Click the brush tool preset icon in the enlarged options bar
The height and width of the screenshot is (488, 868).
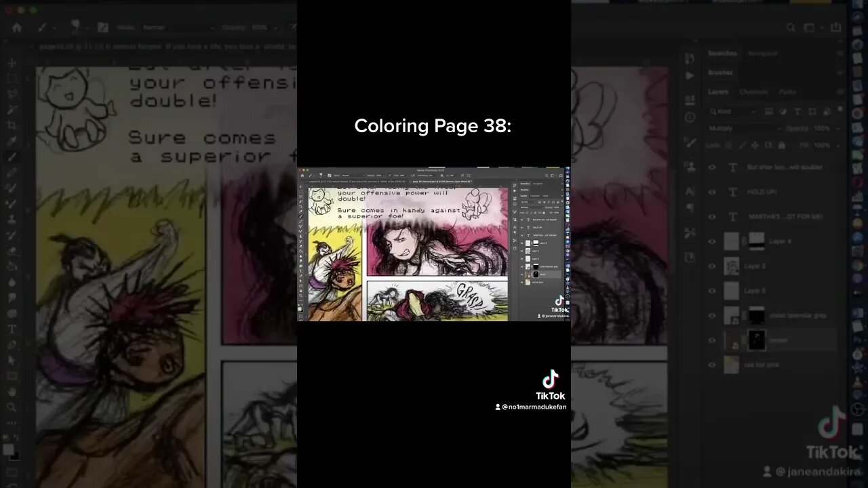43,27
